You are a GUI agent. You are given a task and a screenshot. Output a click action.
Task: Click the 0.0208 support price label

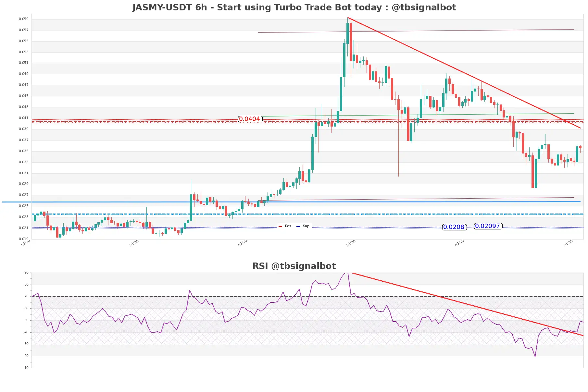click(x=454, y=227)
